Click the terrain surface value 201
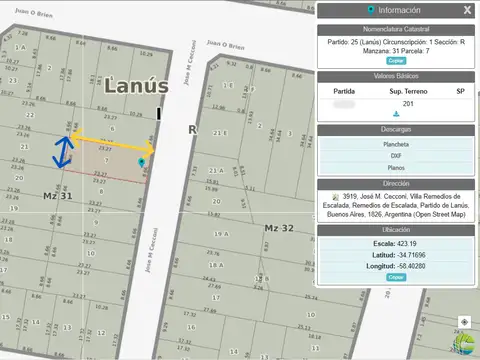The width and height of the screenshot is (480, 360). 408,104
